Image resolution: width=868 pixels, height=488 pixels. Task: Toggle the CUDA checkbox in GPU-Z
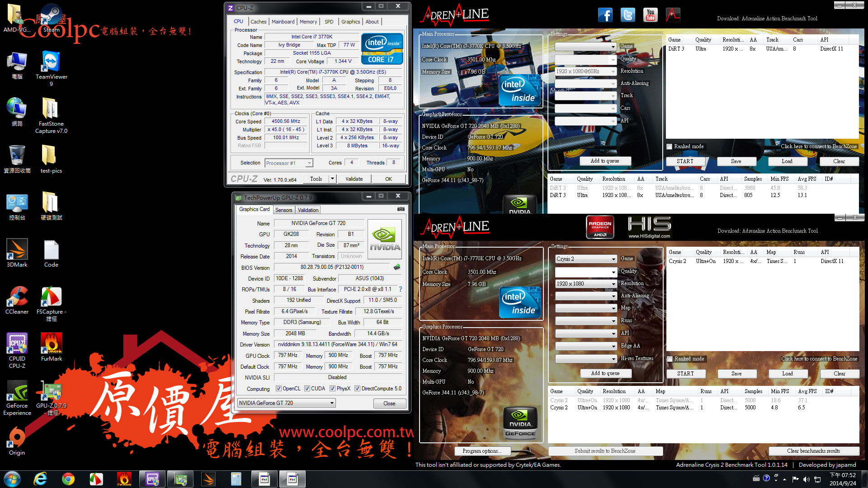tap(307, 389)
